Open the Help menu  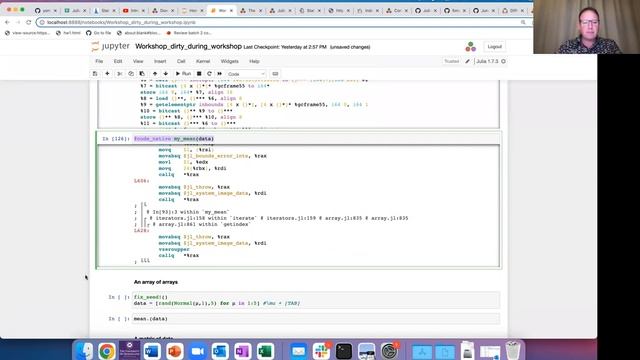pyautogui.click(x=254, y=61)
